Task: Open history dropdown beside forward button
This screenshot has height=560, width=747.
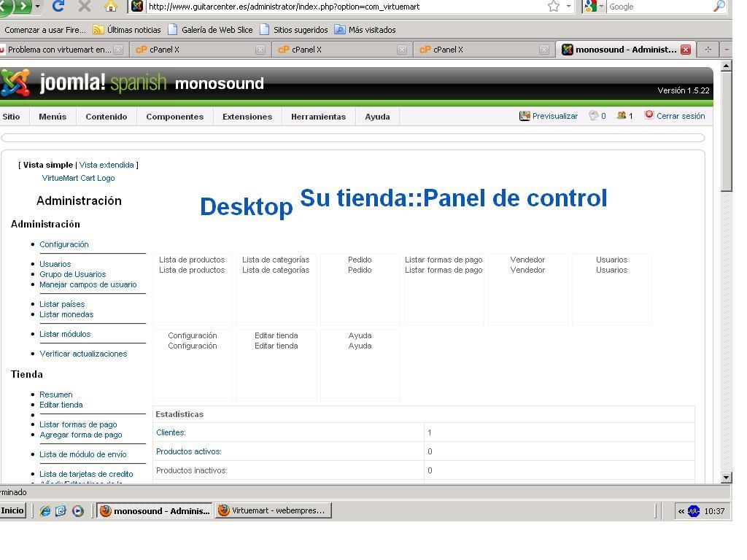Action: pos(37,6)
